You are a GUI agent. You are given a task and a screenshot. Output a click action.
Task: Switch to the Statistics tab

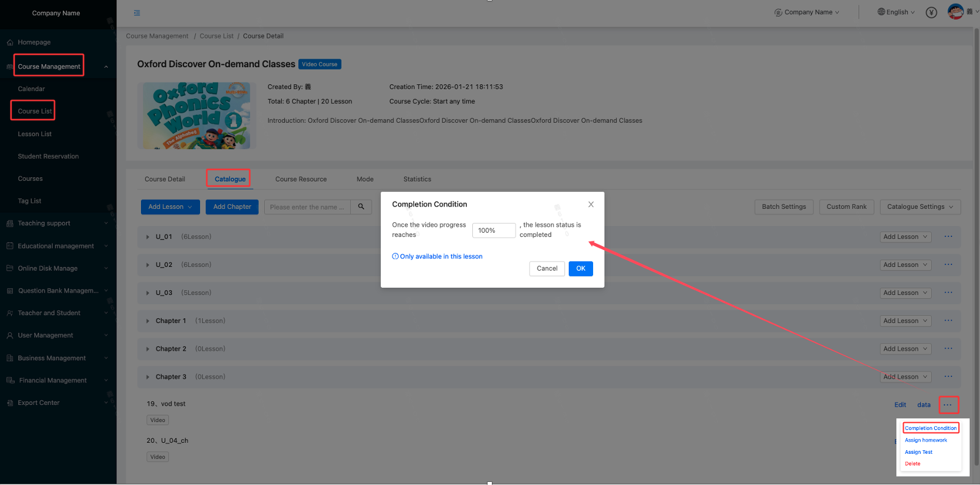pyautogui.click(x=417, y=180)
